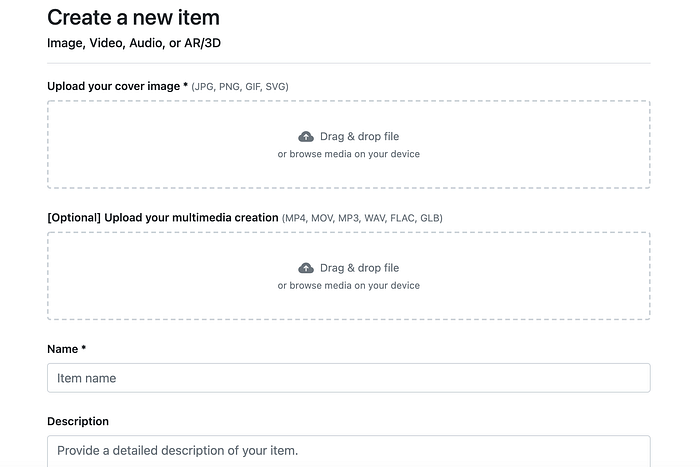Browse media on your device for multimedia creation
Image resolution: width=700 pixels, height=467 pixels.
348,286
